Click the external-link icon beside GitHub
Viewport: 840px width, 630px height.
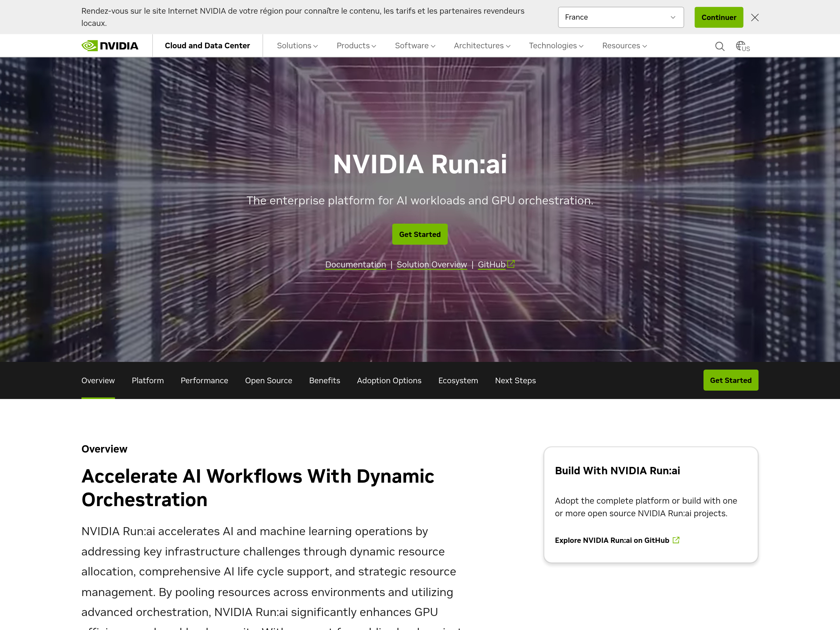(x=511, y=264)
